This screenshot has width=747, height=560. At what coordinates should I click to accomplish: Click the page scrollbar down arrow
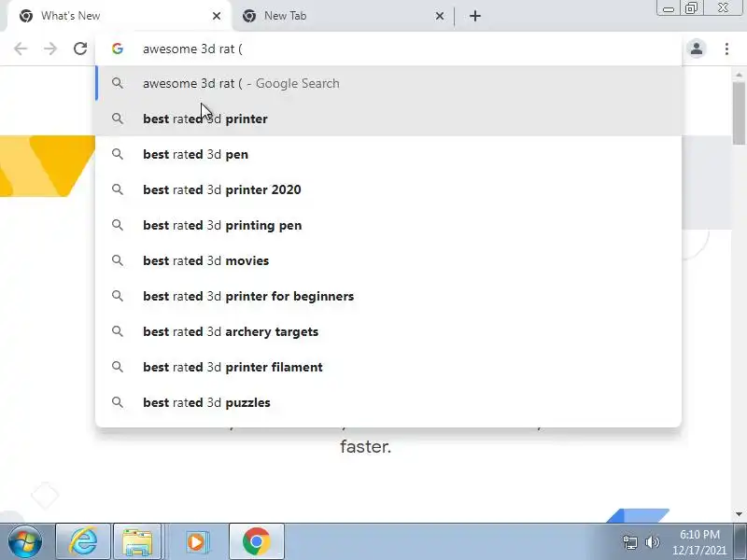tap(739, 514)
